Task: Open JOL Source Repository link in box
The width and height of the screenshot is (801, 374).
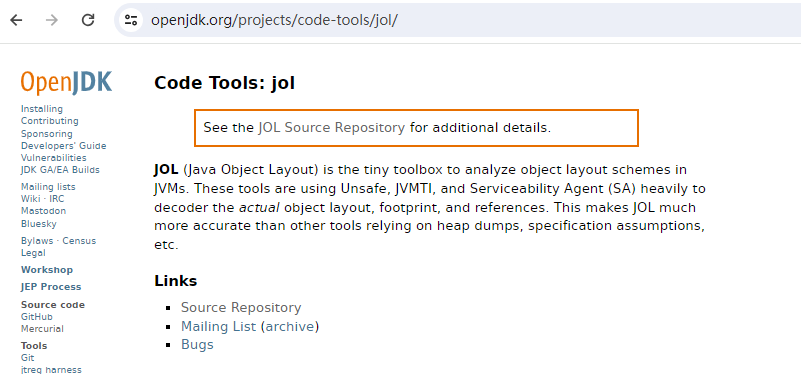Action: click(332, 127)
